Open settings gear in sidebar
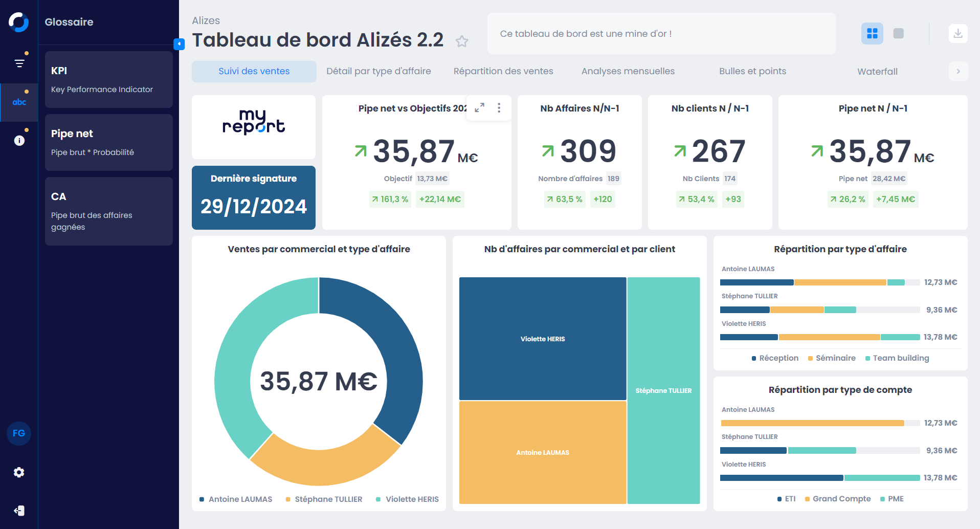 tap(19, 472)
